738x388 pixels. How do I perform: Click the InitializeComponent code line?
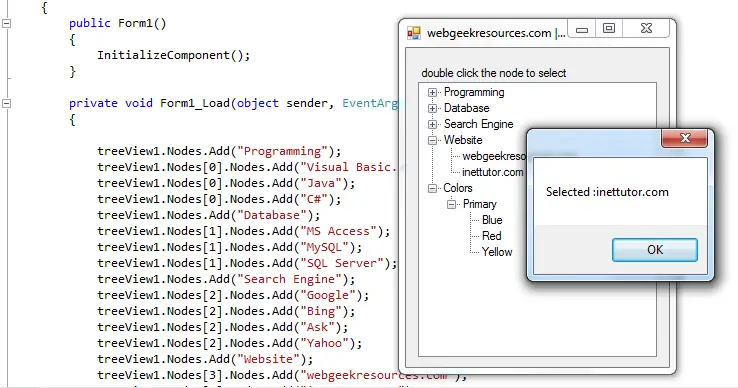coord(174,55)
